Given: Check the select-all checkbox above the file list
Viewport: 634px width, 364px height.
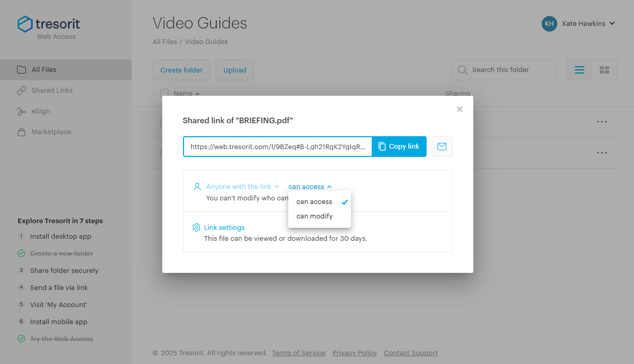Looking at the screenshot, I should (x=164, y=93).
